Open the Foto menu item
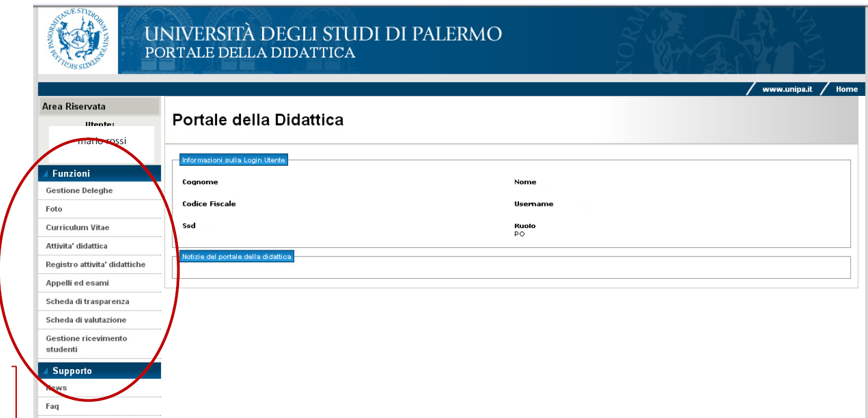The height and width of the screenshot is (418, 868). [54, 209]
